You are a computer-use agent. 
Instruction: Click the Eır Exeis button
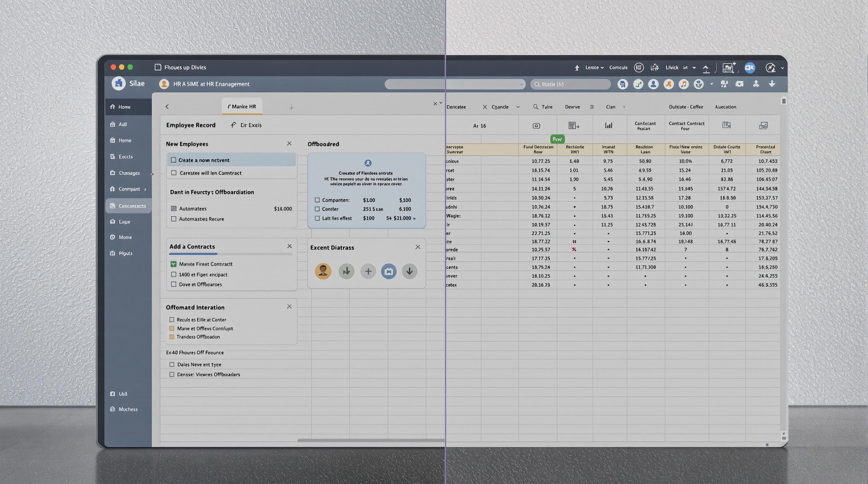click(x=246, y=125)
